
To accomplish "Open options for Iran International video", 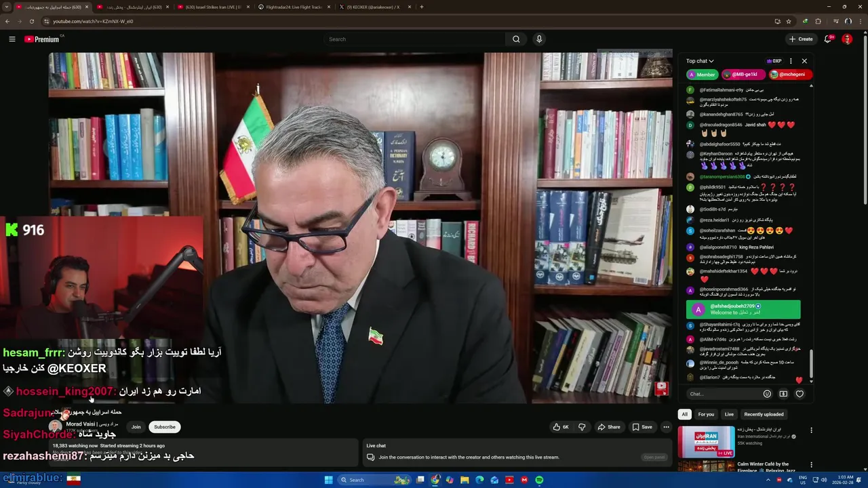I will [x=811, y=430].
